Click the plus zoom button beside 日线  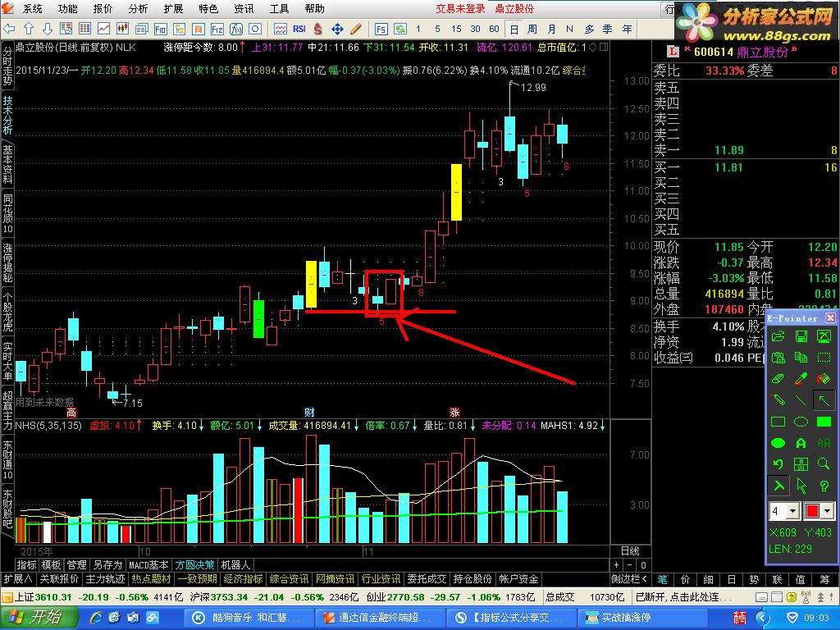(x=617, y=564)
